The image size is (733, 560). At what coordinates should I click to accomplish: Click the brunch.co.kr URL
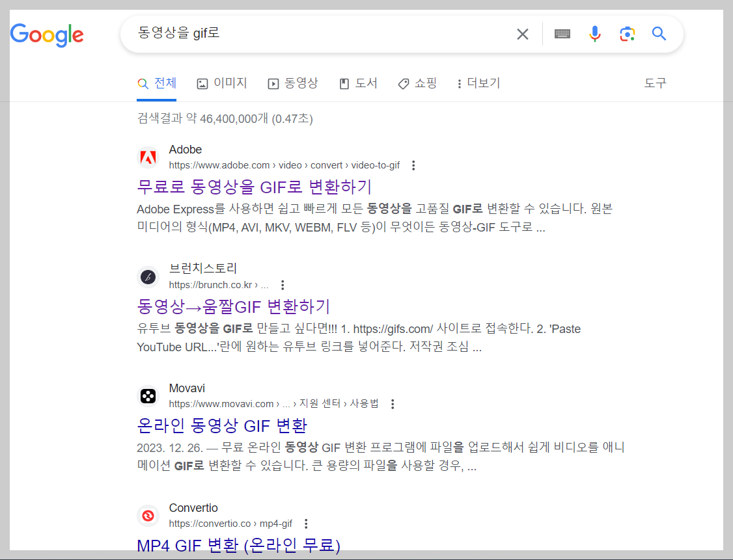pyautogui.click(x=218, y=285)
